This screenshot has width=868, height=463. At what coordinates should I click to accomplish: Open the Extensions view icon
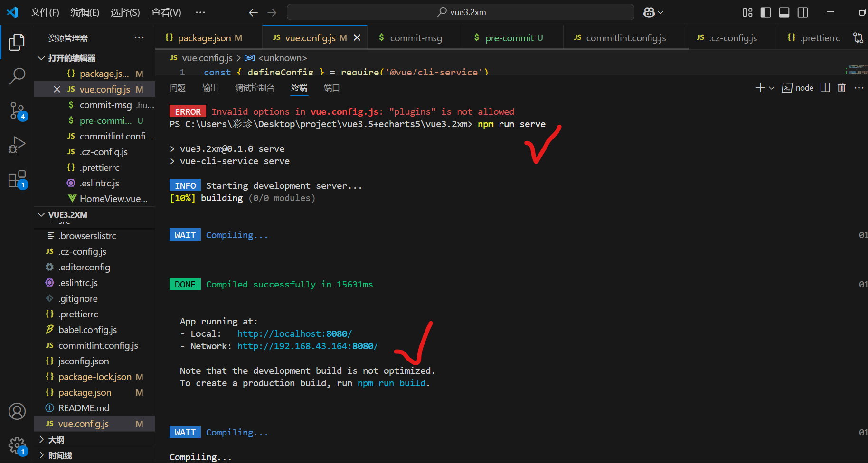click(17, 179)
